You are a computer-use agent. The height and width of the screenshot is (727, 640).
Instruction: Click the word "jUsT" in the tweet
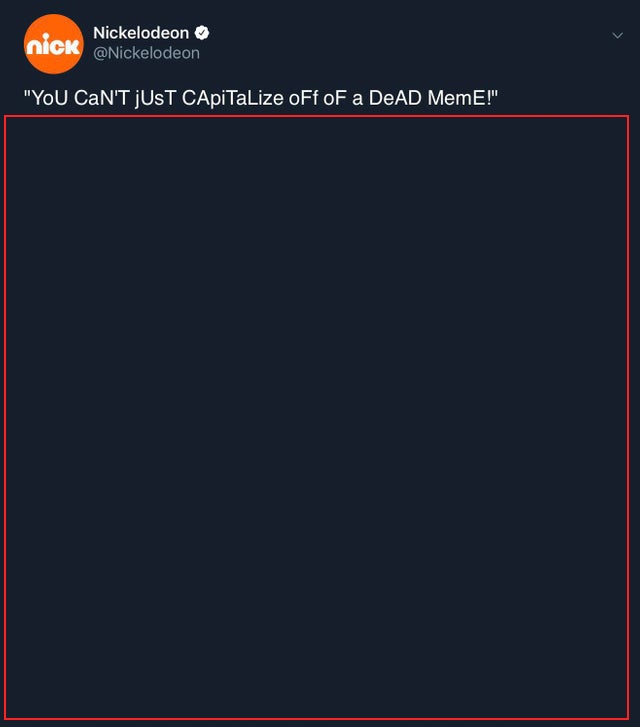(155, 99)
